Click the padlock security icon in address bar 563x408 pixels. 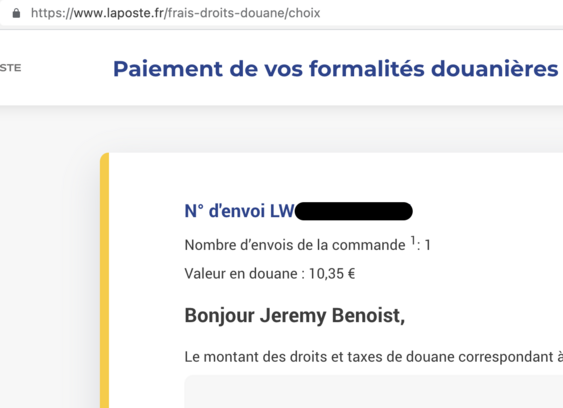(x=16, y=13)
